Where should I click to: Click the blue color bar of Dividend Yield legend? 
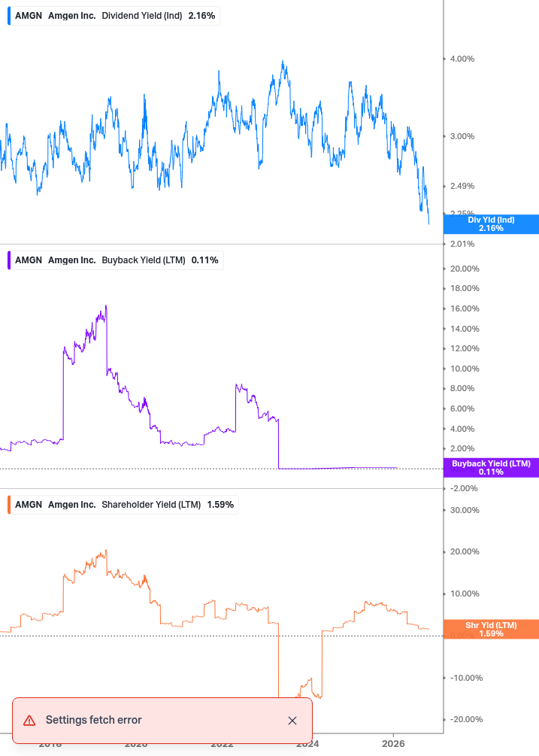(x=9, y=16)
